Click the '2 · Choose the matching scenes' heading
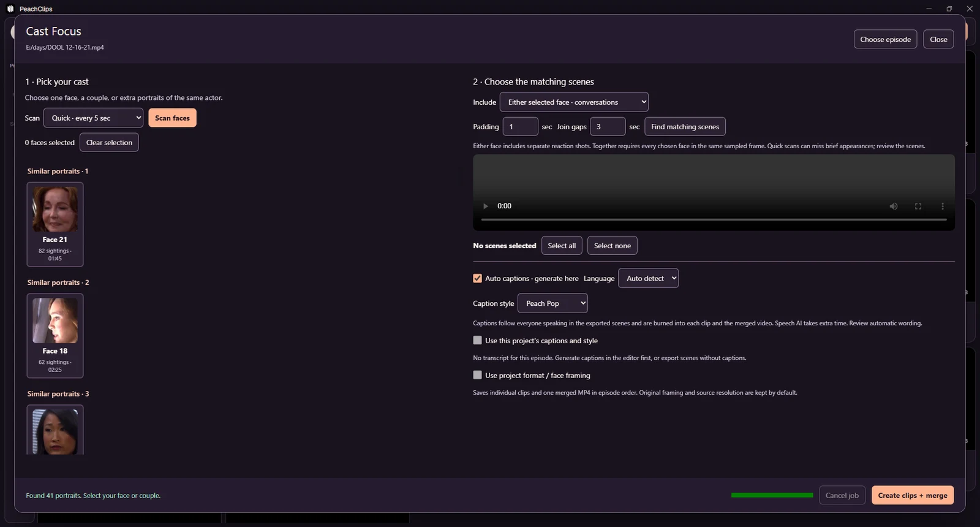 pyautogui.click(x=533, y=82)
